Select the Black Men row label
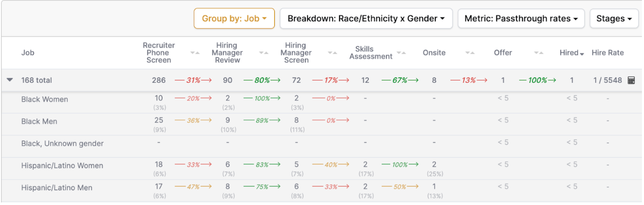This screenshot has width=644, height=205. click(x=39, y=122)
